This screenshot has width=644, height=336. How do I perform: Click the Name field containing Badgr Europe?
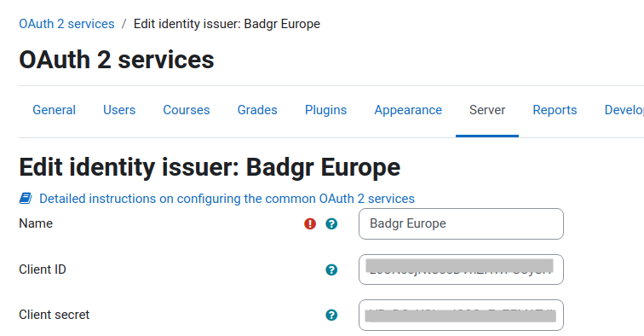461,223
